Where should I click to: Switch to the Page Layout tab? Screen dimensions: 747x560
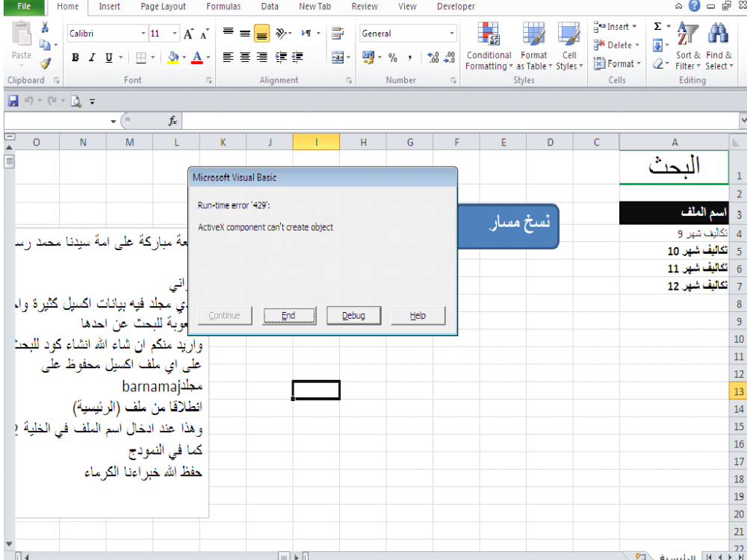[x=163, y=7]
